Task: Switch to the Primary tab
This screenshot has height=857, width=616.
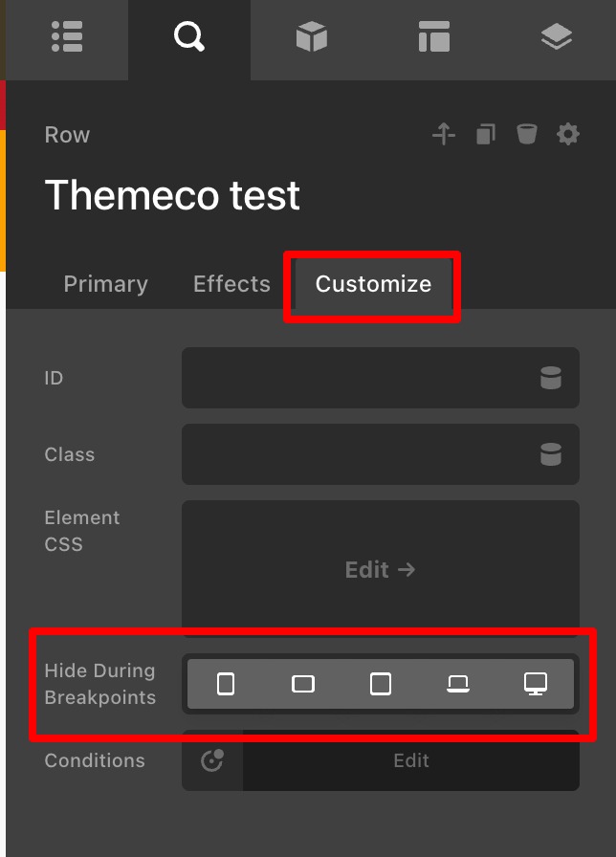Action: pos(105,284)
